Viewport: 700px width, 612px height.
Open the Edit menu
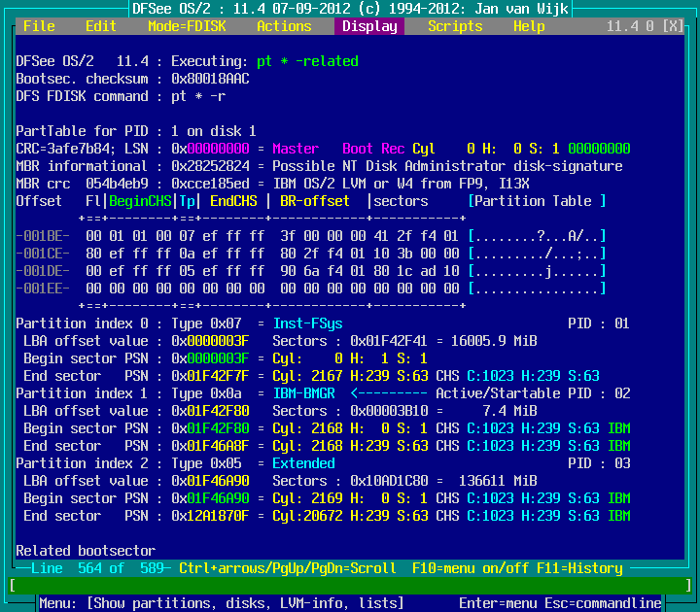pyautogui.click(x=101, y=26)
